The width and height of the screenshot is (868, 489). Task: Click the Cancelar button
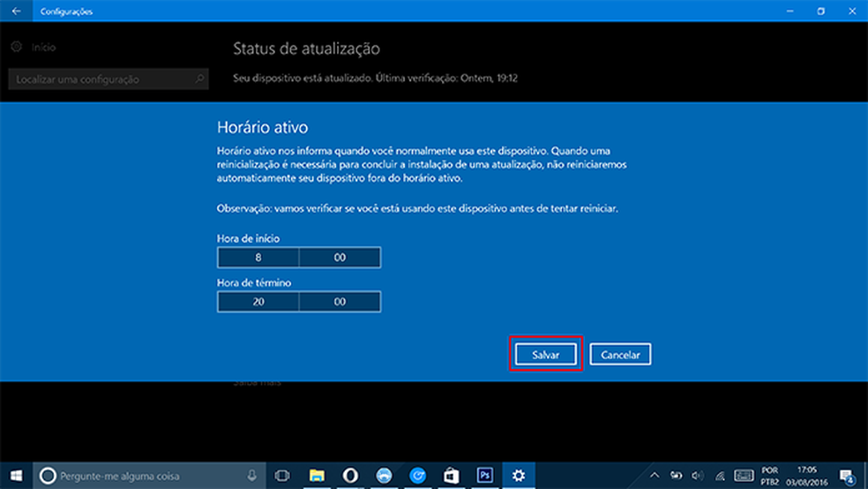tap(620, 355)
